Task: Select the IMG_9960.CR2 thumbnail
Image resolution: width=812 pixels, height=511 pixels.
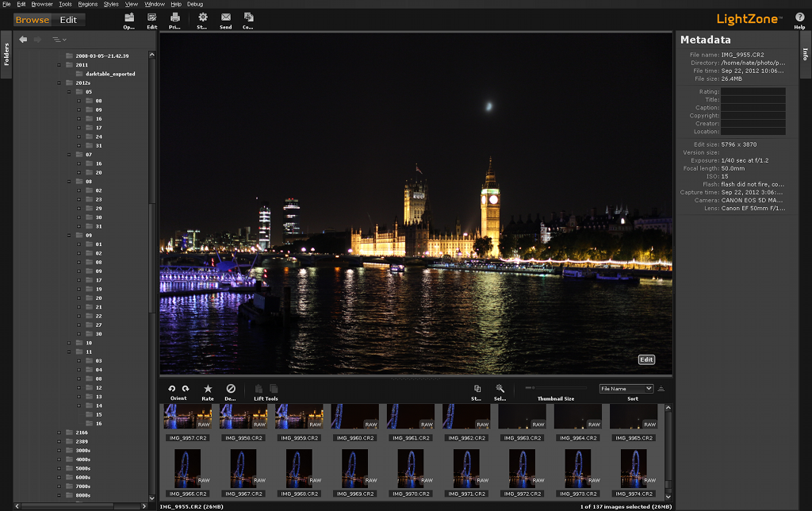Action: [x=355, y=417]
